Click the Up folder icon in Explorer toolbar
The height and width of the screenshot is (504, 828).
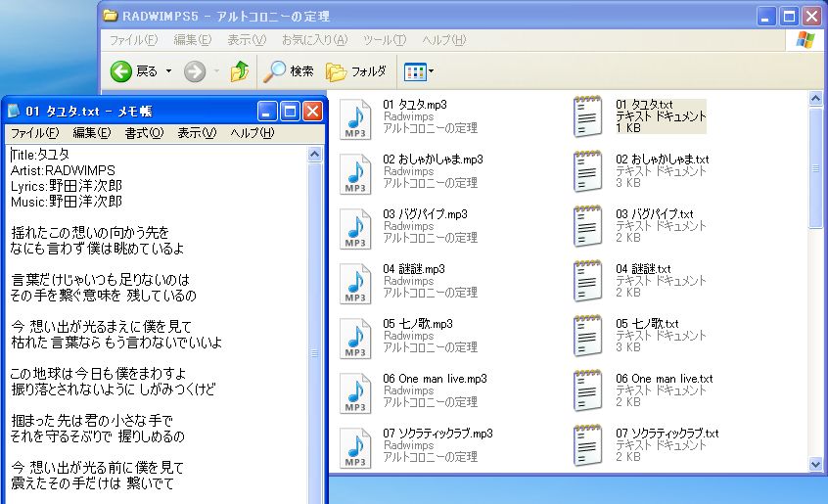pos(239,71)
